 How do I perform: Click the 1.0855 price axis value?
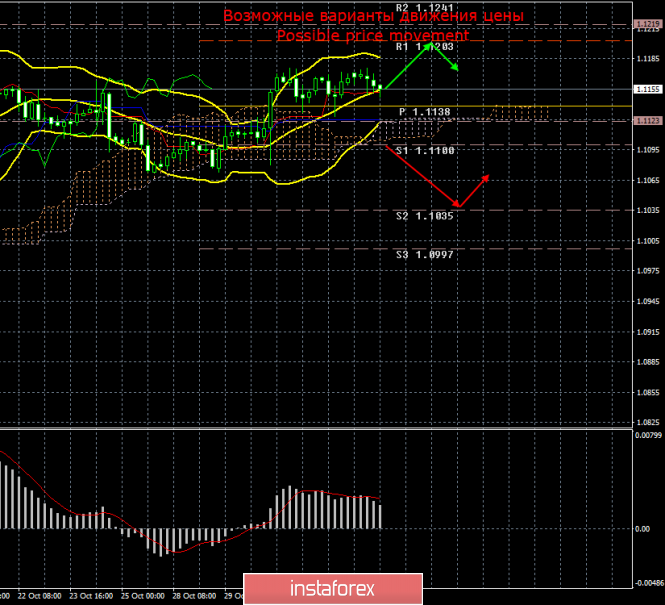648,393
